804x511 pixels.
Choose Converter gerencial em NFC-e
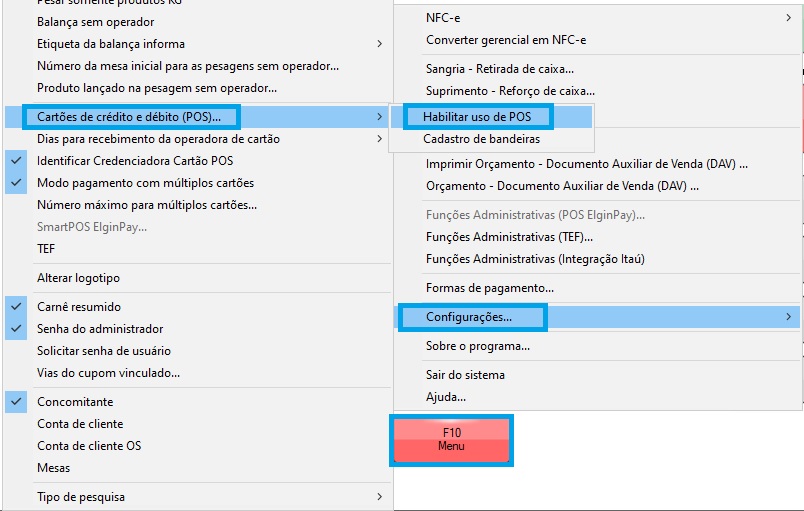(505, 40)
